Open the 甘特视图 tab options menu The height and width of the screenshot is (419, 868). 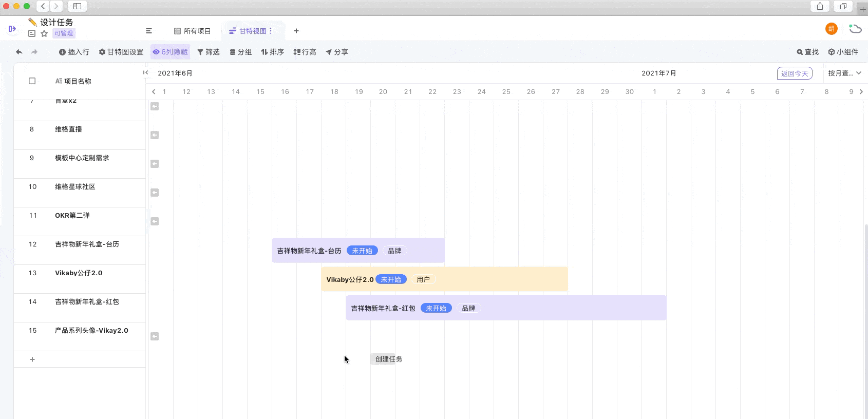[x=271, y=31]
